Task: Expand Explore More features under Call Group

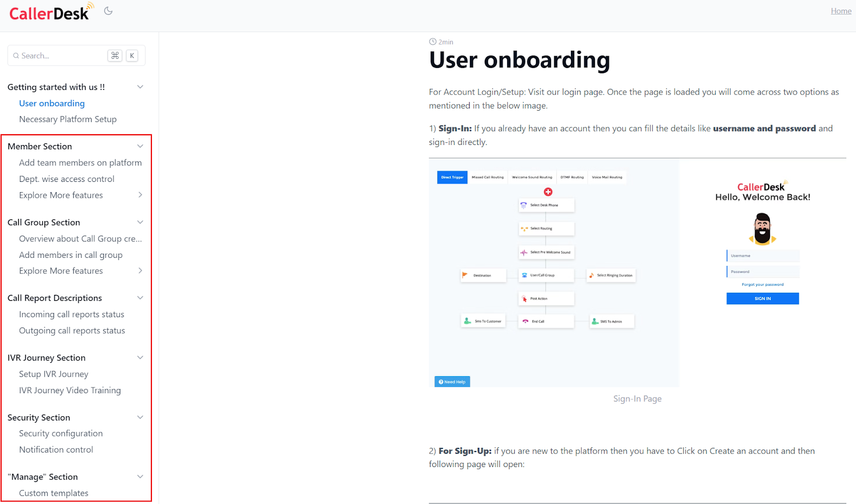Action: pyautogui.click(x=140, y=271)
